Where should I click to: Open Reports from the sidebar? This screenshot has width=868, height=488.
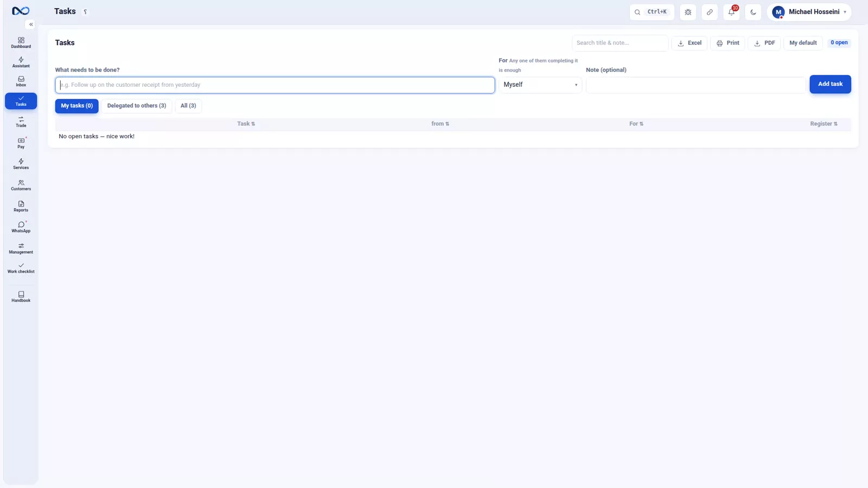click(21, 207)
